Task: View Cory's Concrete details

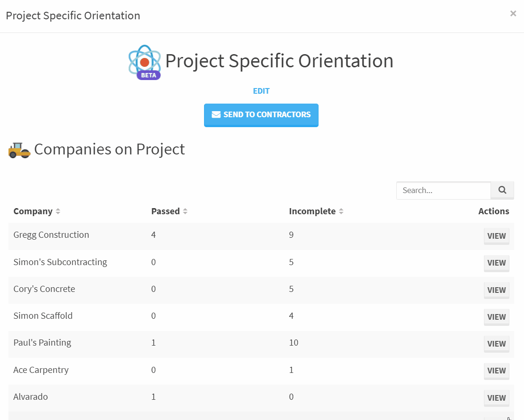Action: tap(496, 290)
